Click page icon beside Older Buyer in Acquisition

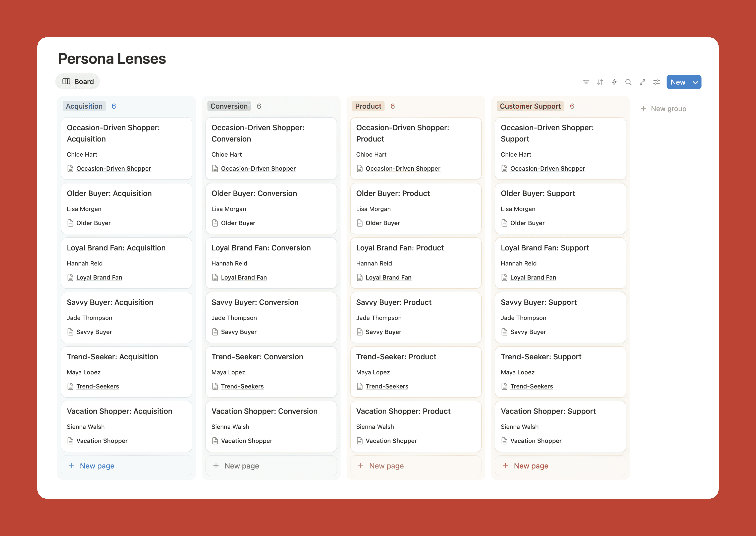[70, 223]
